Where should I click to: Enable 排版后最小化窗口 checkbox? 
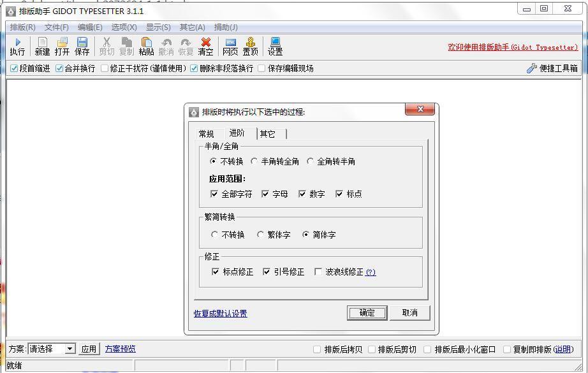point(427,349)
